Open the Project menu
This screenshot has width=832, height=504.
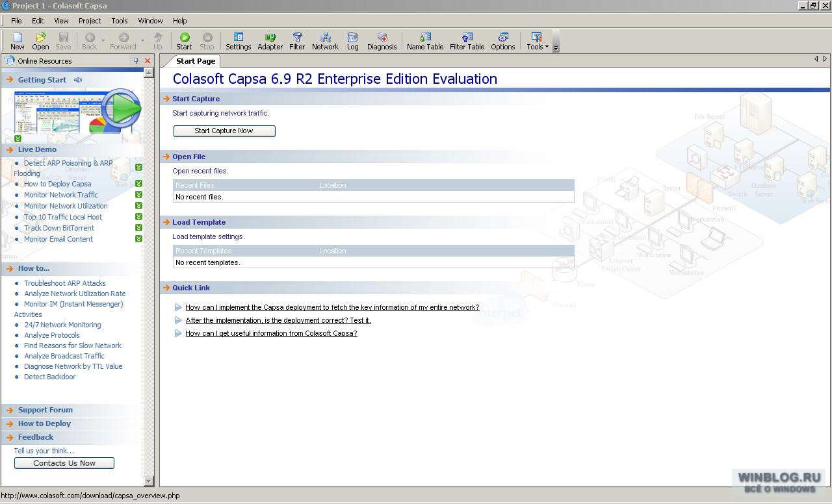[90, 21]
